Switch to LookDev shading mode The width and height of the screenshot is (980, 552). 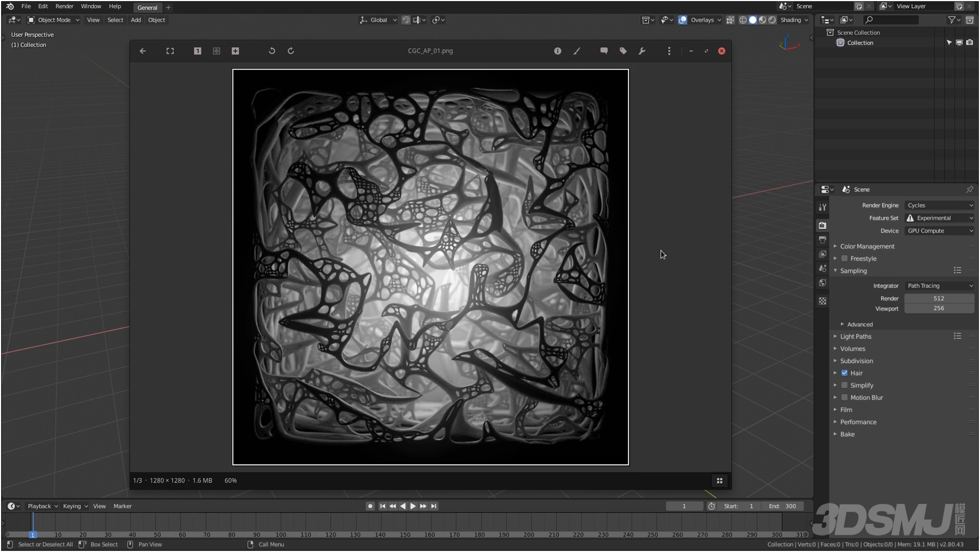[x=763, y=20]
